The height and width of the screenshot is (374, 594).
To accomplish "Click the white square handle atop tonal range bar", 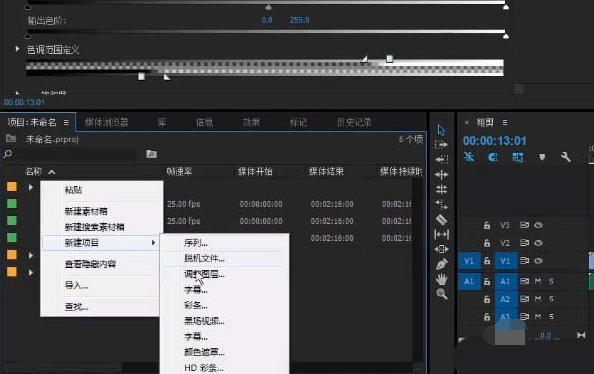I will coord(389,59).
